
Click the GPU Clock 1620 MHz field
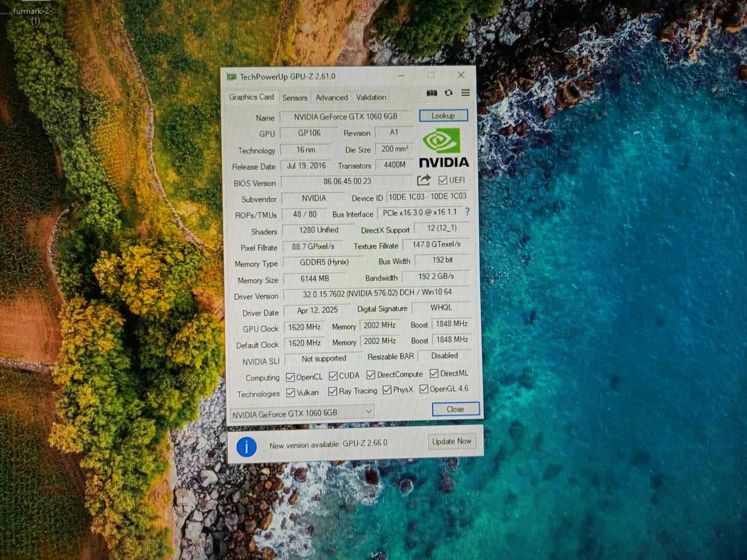coord(304,327)
